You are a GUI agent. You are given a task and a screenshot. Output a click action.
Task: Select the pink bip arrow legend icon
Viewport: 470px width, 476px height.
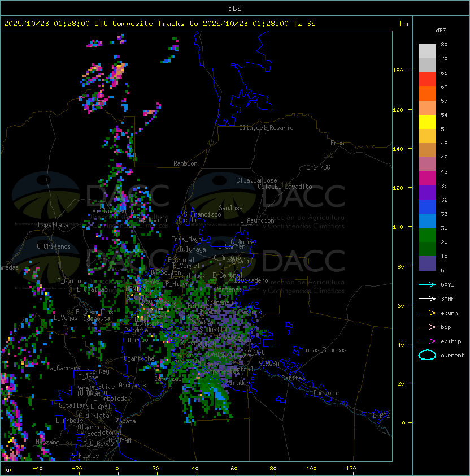[x=427, y=327]
